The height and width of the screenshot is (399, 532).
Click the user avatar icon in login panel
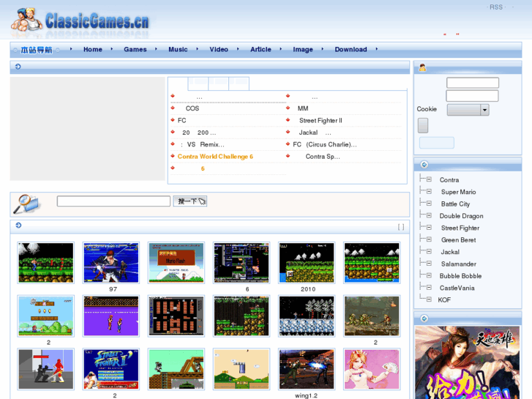[x=422, y=67]
